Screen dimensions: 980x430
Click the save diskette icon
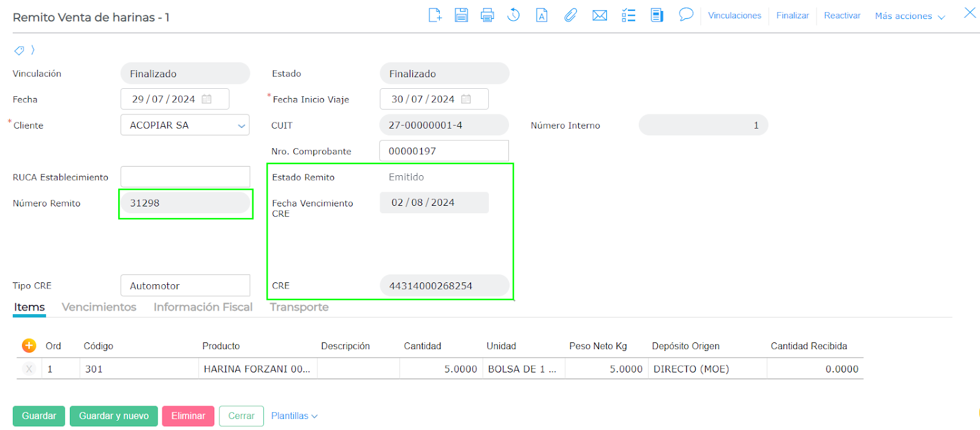(461, 15)
